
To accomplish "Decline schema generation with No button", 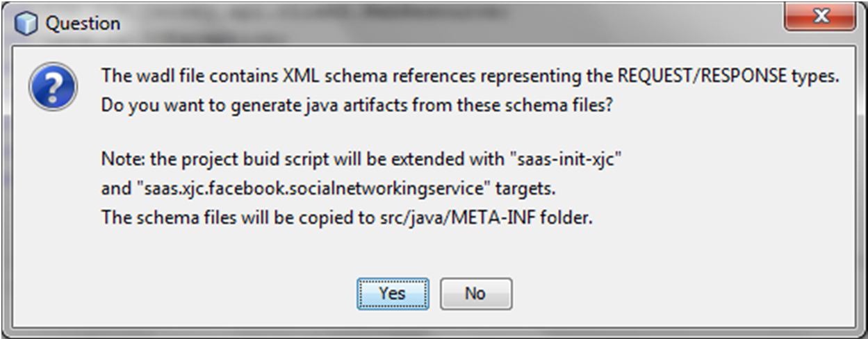I will (x=476, y=294).
